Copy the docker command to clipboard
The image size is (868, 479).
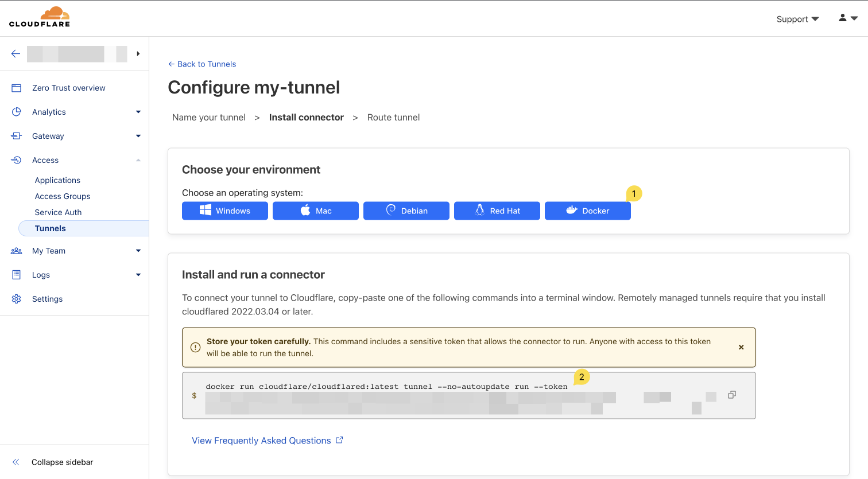[x=732, y=395]
